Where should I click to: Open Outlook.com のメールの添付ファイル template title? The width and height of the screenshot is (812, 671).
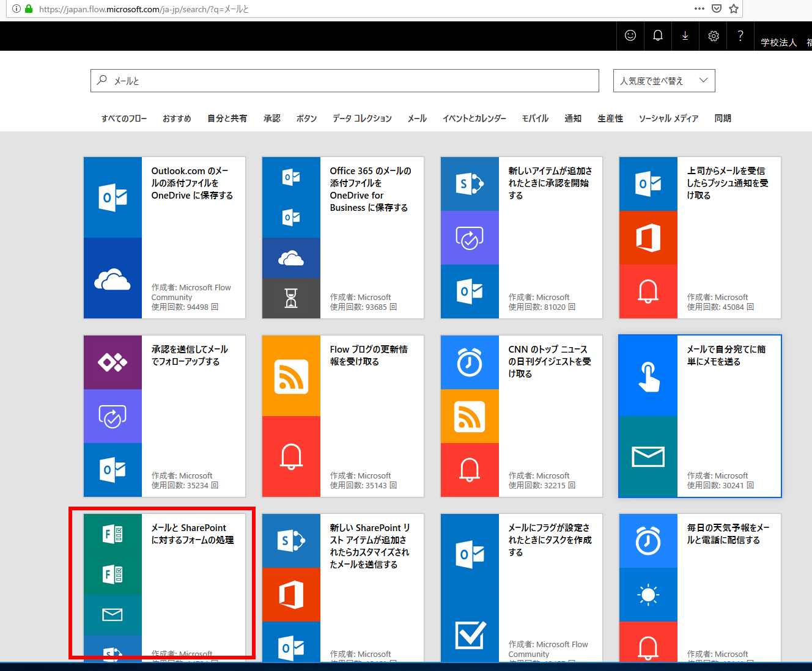click(192, 183)
